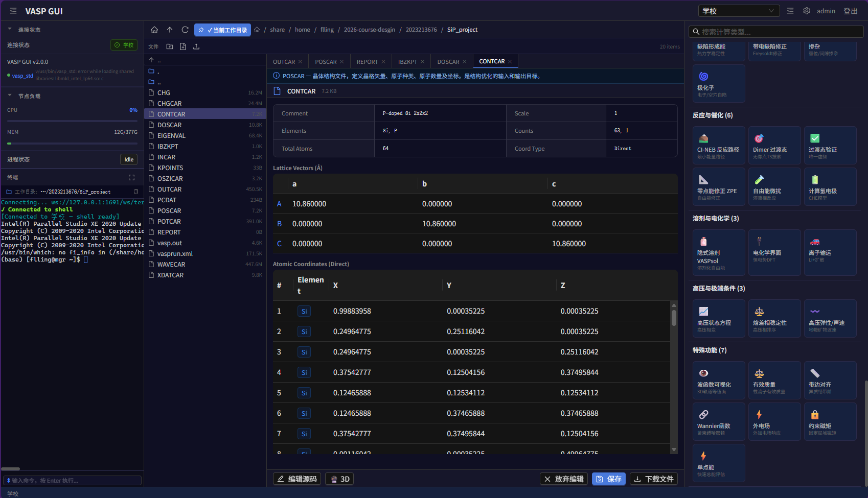The width and height of the screenshot is (868, 498).
Task: Open the 极化子 polaron calculation card
Action: [x=719, y=84]
